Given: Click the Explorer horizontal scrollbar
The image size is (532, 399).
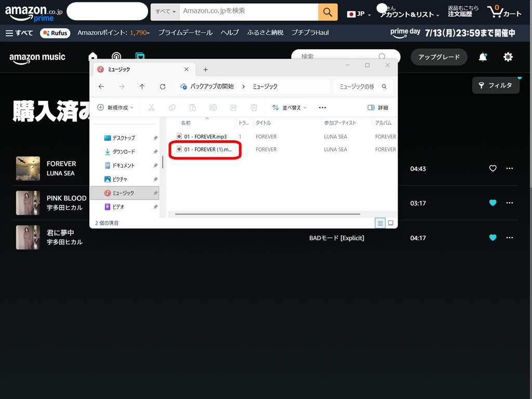Looking at the screenshot, I should pyautogui.click(x=268, y=214).
